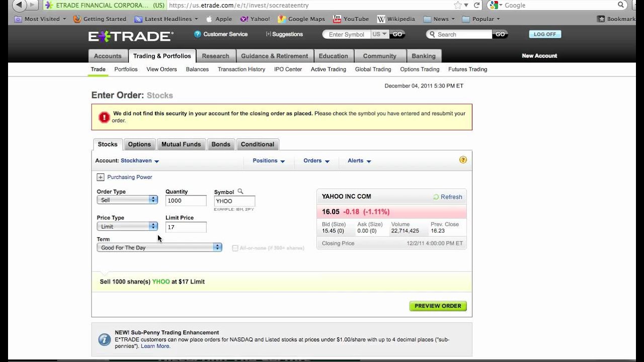644x362 pixels.
Task: Open the Popular bookmarks folder
Action: point(481,19)
